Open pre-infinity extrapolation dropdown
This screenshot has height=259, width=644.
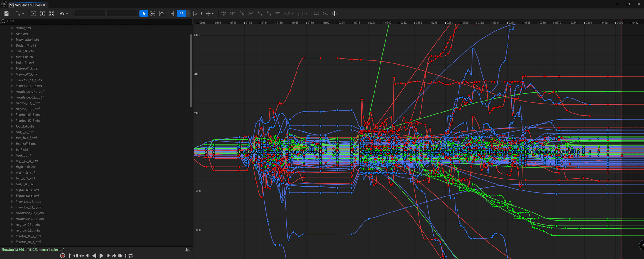point(289,14)
